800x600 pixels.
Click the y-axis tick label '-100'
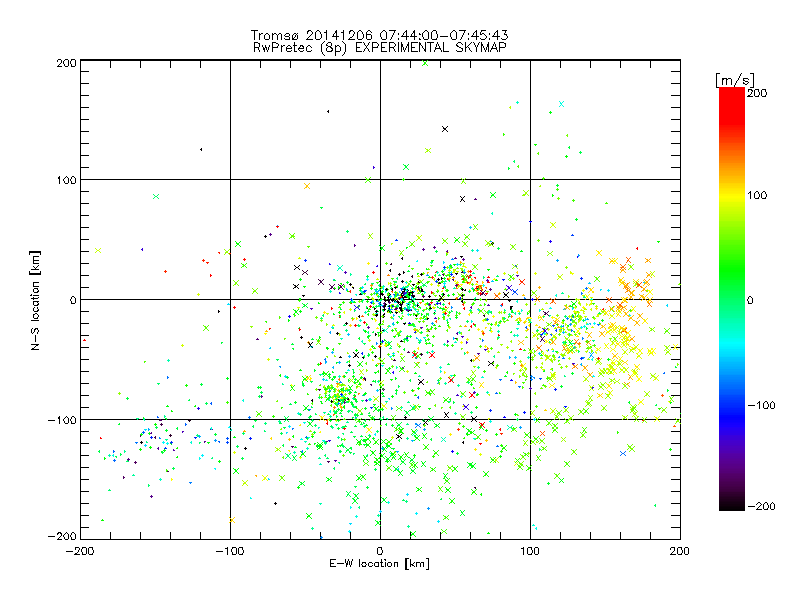tap(62, 420)
